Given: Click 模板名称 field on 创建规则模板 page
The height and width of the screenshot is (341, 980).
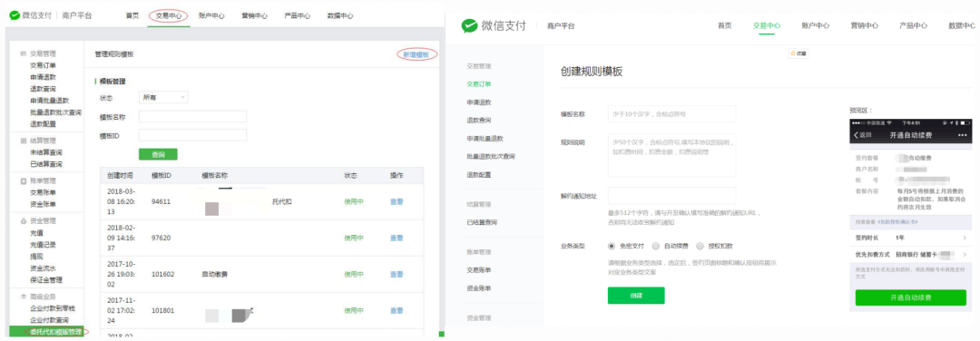Looking at the screenshot, I should [671, 113].
